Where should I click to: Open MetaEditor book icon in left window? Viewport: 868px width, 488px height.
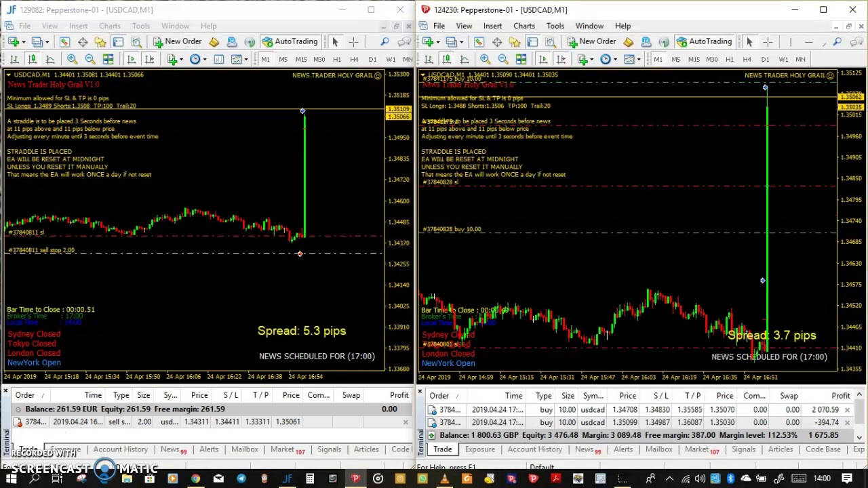click(214, 42)
